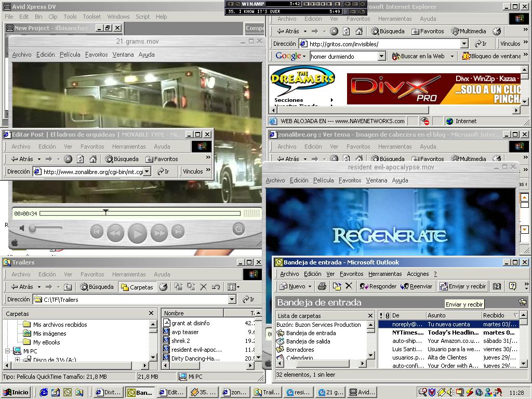Click the Reenviar button in Outlook
This screenshot has height=399, width=532.
[416, 286]
